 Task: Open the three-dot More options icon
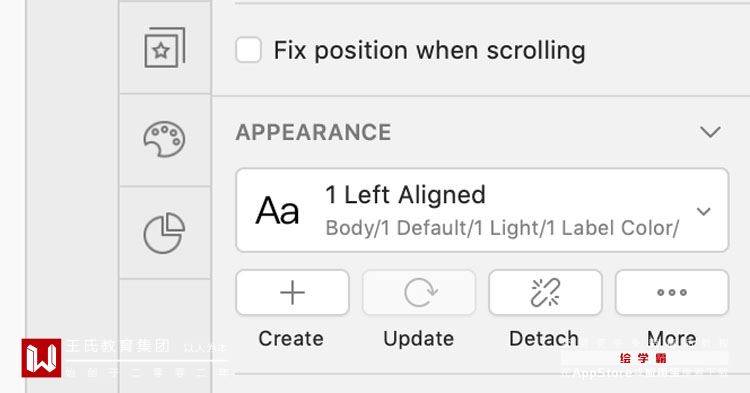click(x=672, y=293)
